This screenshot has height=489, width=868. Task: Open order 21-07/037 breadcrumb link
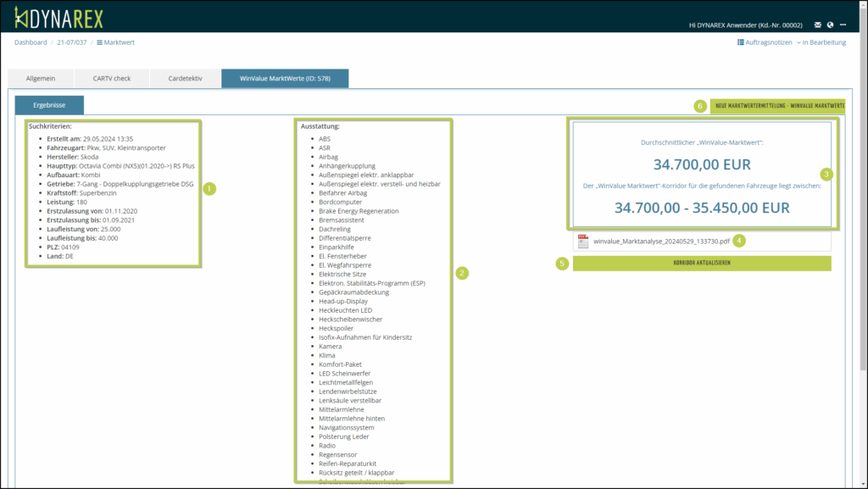pos(72,42)
